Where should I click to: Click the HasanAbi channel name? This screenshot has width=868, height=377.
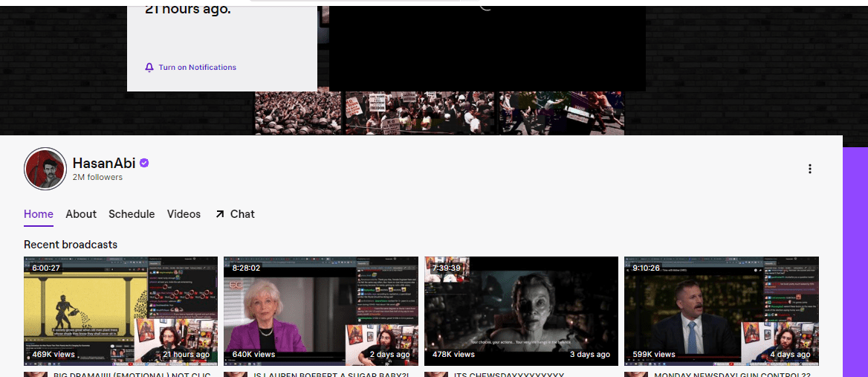(104, 163)
